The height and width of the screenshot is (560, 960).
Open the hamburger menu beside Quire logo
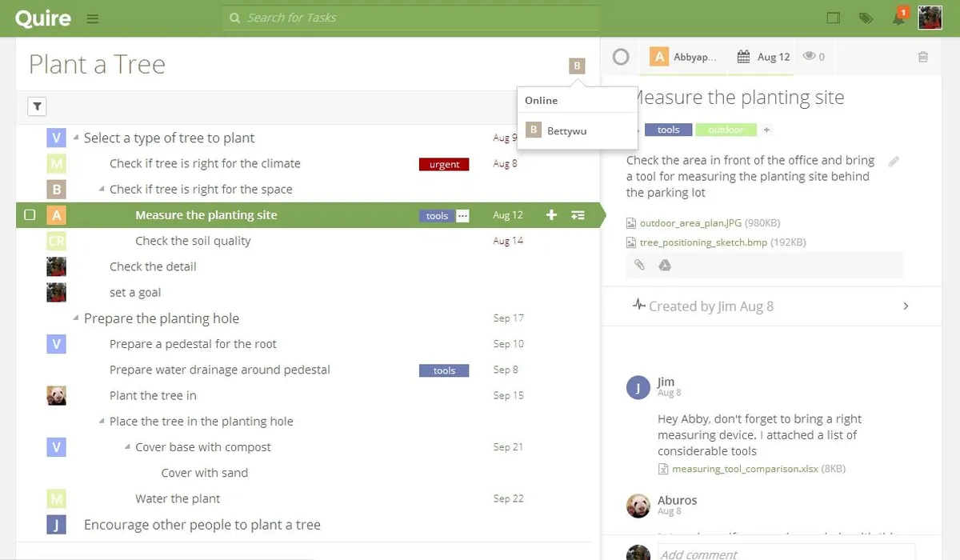[x=93, y=18]
